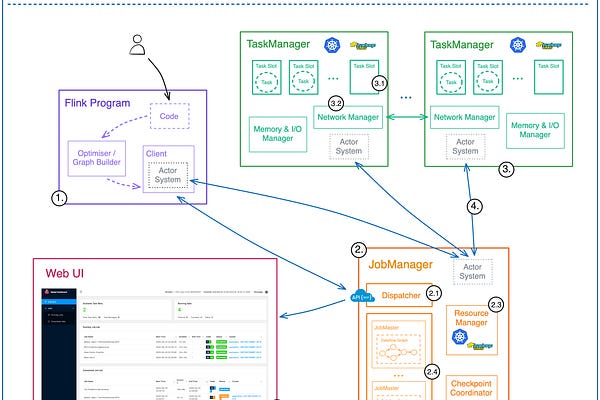This screenshot has height=400, width=600.
Task: Click the empty Task Slot in right TaskManager
Action: coord(549,77)
